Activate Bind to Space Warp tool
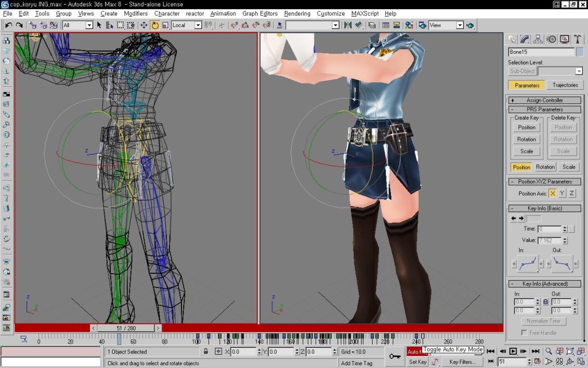The image size is (588, 368). 53,25
